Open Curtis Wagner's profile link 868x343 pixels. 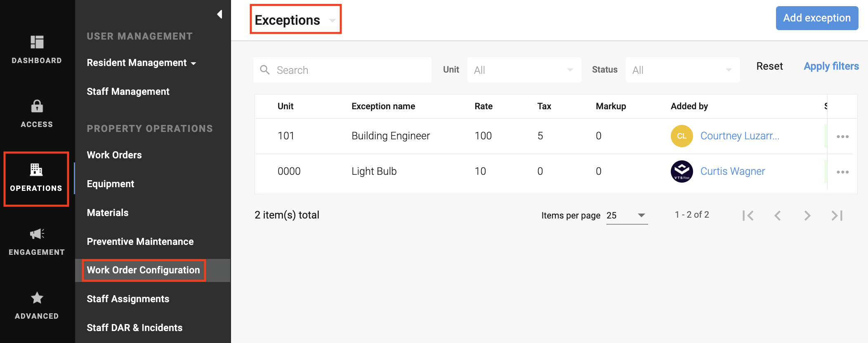point(732,171)
